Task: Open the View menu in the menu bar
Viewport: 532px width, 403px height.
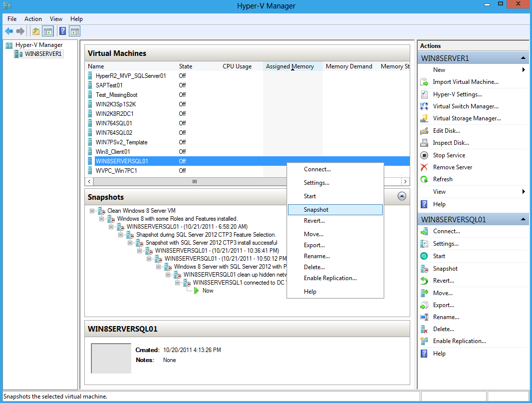Action: click(56, 19)
